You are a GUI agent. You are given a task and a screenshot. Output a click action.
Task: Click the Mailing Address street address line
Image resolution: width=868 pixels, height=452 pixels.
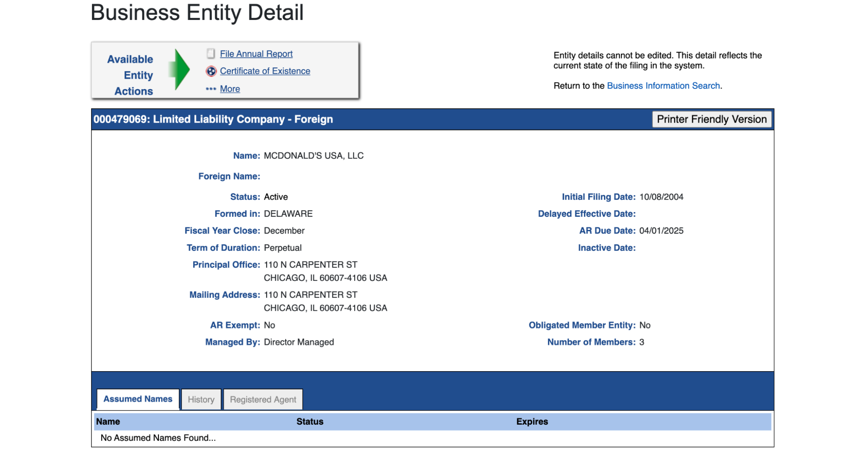point(310,295)
